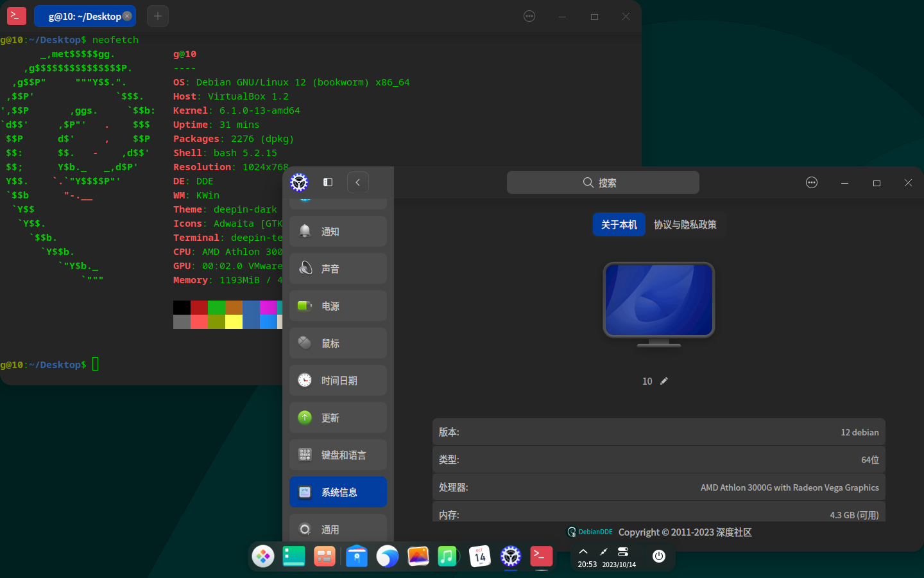Expand the system tray arrow in dock
The width and height of the screenshot is (924, 578).
[x=583, y=552]
